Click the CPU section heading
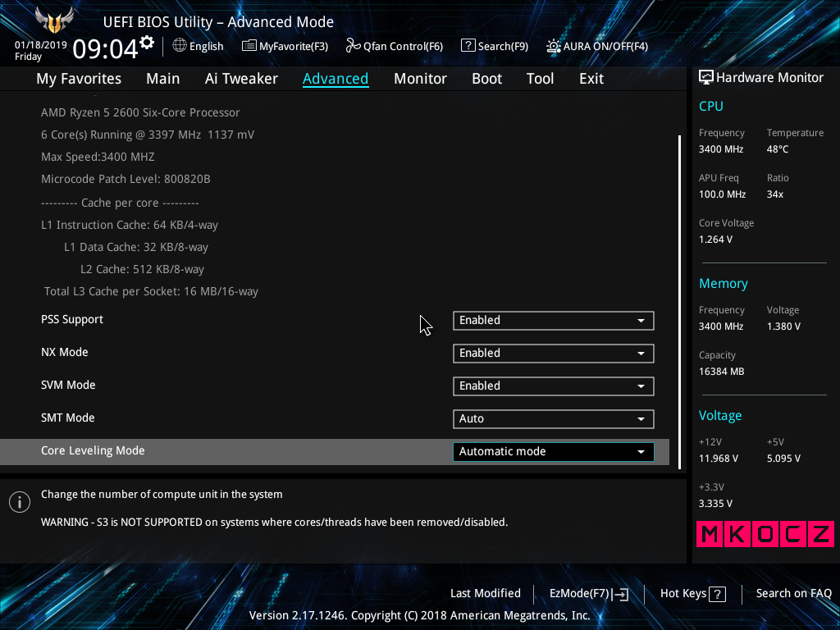840x630 pixels. 711,106
